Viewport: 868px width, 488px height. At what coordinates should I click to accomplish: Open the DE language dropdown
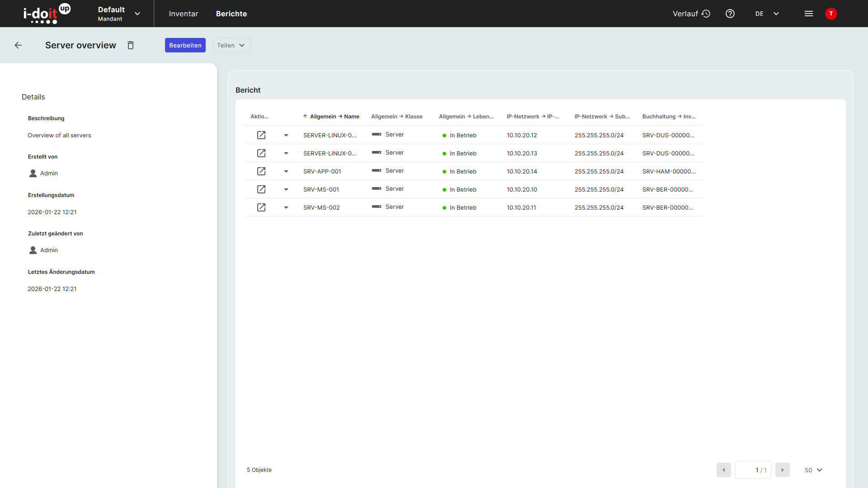pyautogui.click(x=767, y=14)
